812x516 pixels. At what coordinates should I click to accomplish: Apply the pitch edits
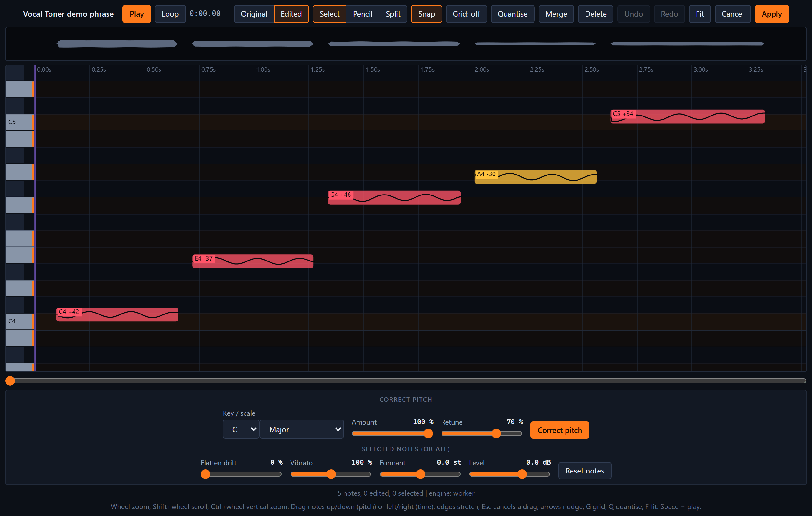coord(771,14)
